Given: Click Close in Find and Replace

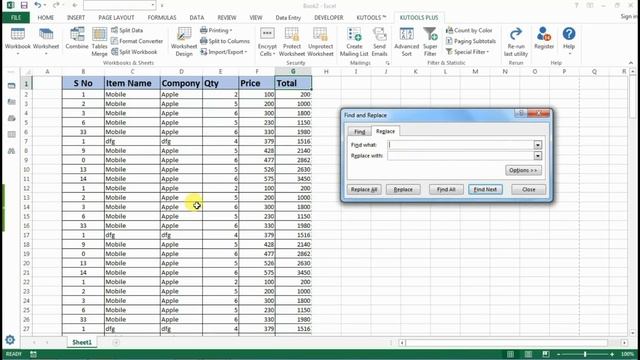Looking at the screenshot, I should pyautogui.click(x=529, y=189).
